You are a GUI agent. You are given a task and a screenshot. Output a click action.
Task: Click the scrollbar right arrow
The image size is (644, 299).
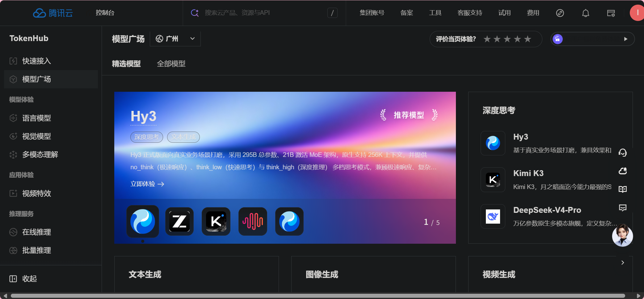[638, 296]
